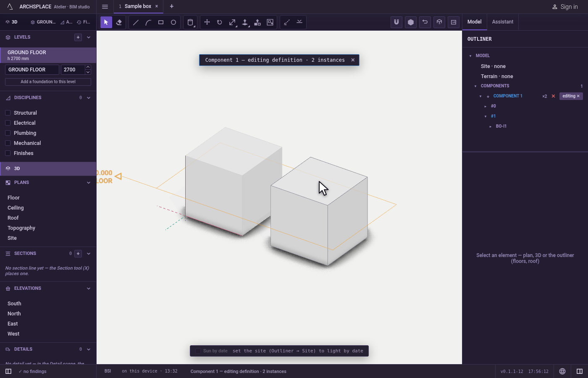Viewport: 588px width, 378px height.
Task: Select the GROUND FLOOR level row
Action: click(x=48, y=55)
